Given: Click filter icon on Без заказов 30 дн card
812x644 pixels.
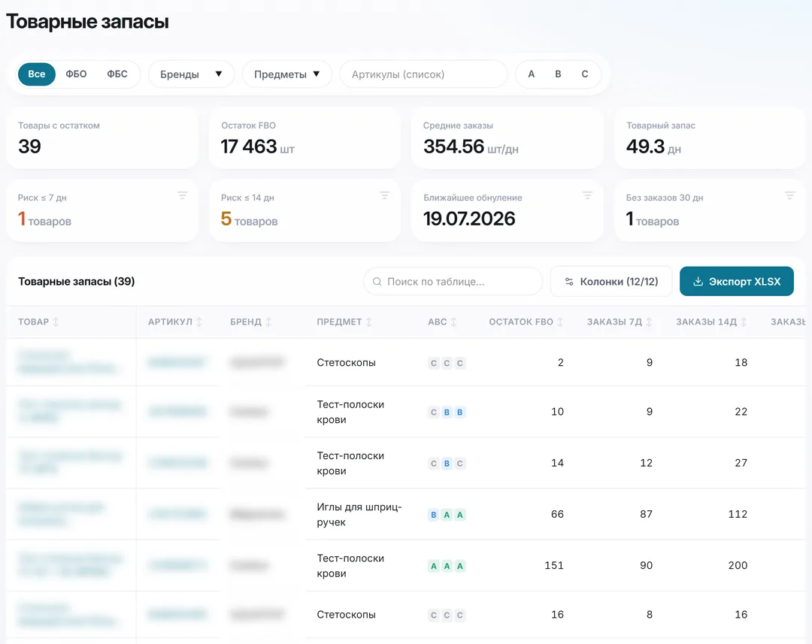Looking at the screenshot, I should (x=789, y=195).
